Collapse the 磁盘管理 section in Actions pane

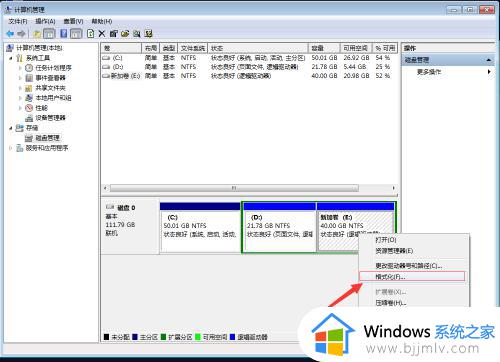[x=489, y=60]
